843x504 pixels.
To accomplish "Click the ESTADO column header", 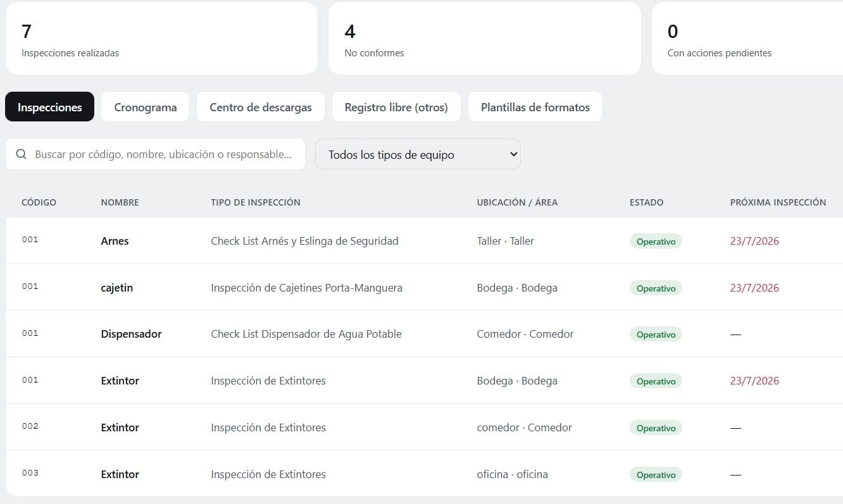I will click(646, 202).
